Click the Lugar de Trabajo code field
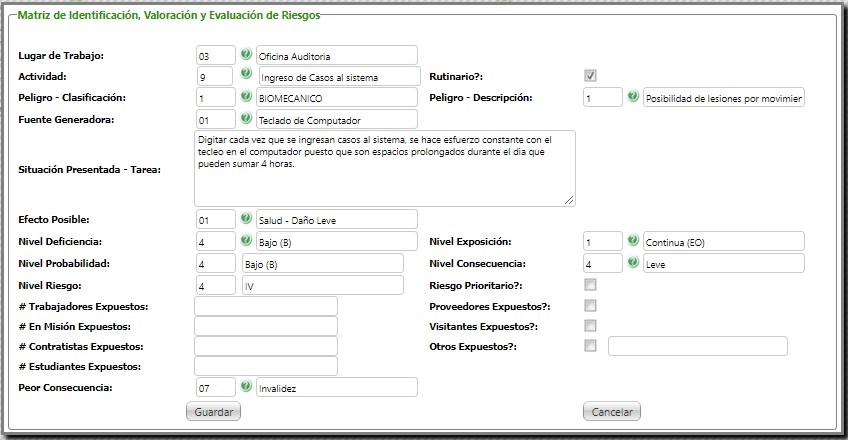Screen dimensions: 848x440 click(216, 55)
